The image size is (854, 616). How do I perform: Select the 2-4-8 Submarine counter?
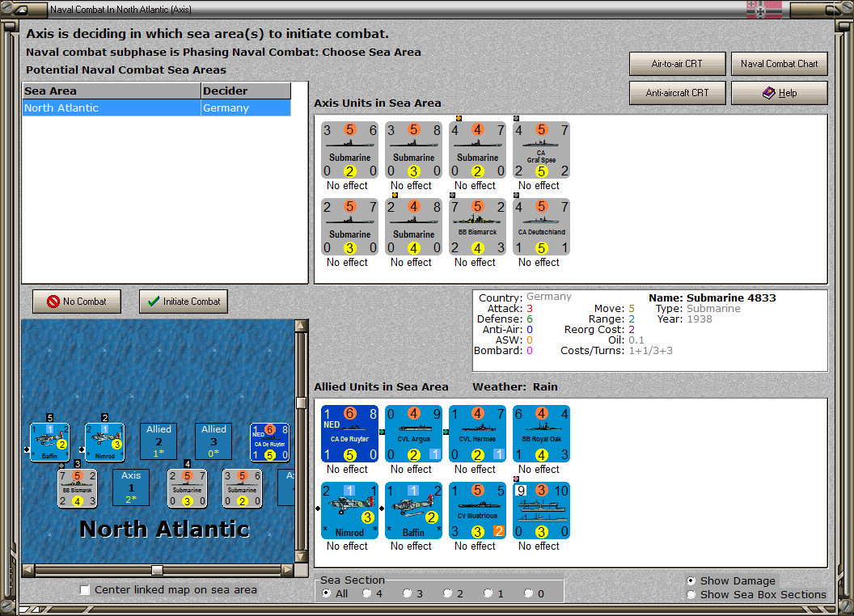click(x=414, y=227)
